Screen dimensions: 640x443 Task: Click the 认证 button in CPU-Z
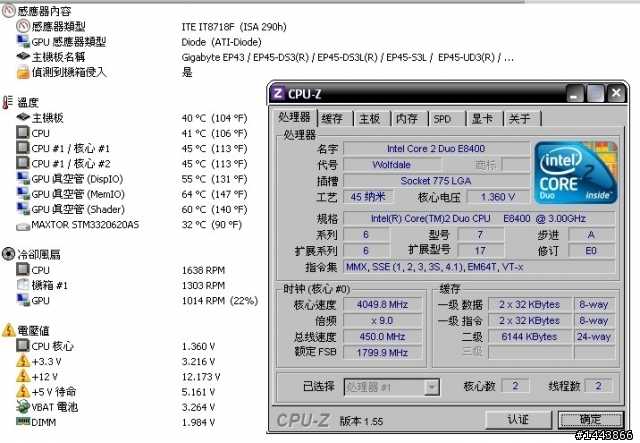point(518,419)
